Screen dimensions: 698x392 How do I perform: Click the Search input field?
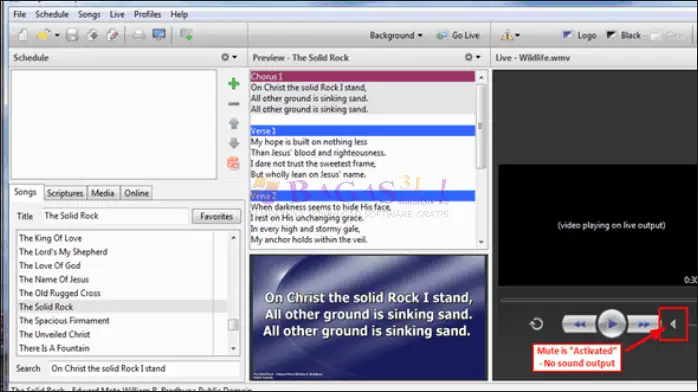[x=143, y=368]
